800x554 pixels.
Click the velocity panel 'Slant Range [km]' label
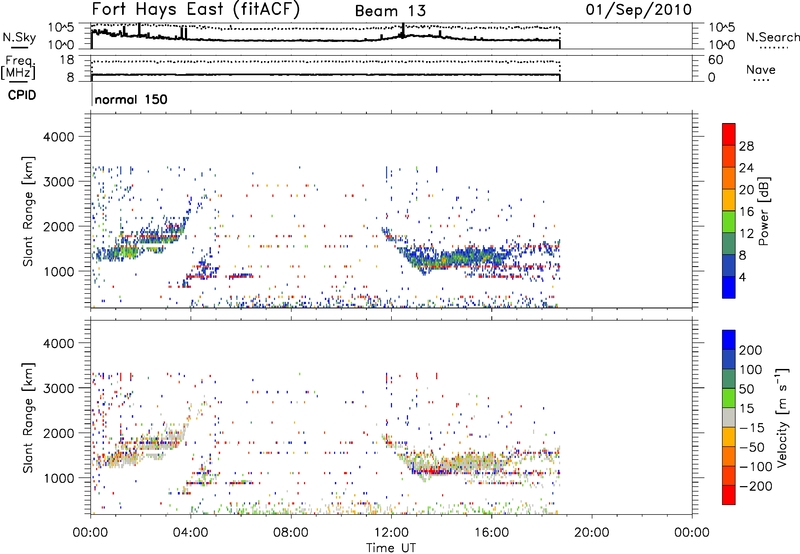tap(28, 418)
